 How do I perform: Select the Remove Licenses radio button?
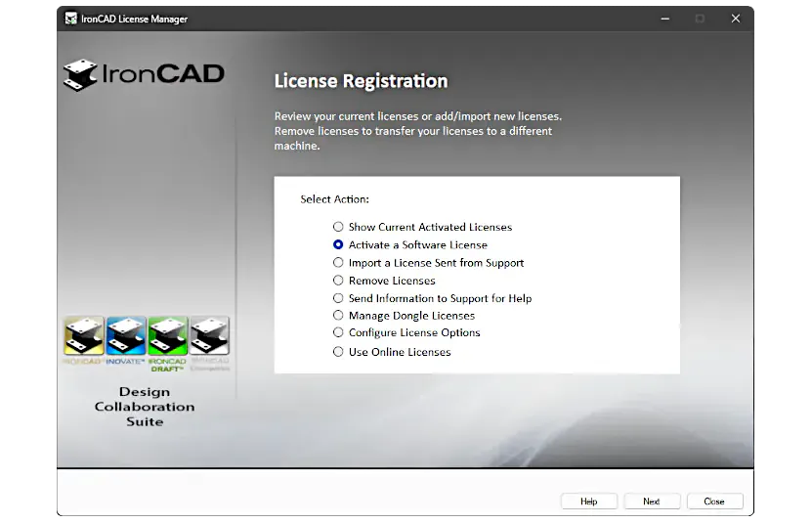coord(338,281)
